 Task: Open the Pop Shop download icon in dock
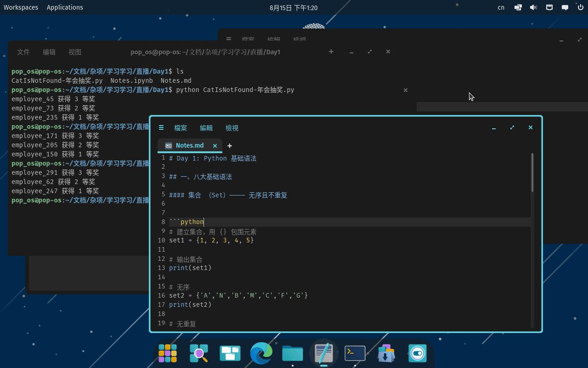[x=386, y=353]
